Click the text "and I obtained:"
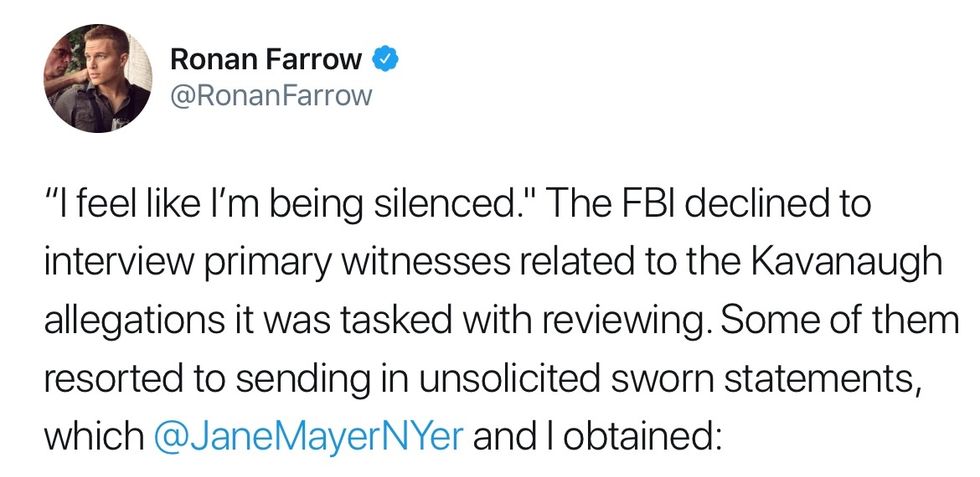Screen dimensions: 980x477 click(598, 436)
